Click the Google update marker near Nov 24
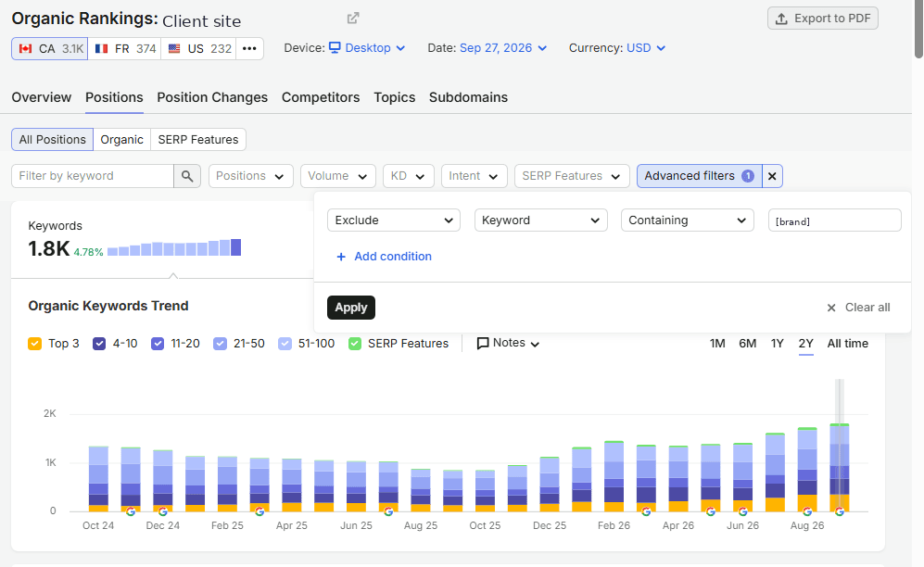The image size is (924, 567). [131, 511]
